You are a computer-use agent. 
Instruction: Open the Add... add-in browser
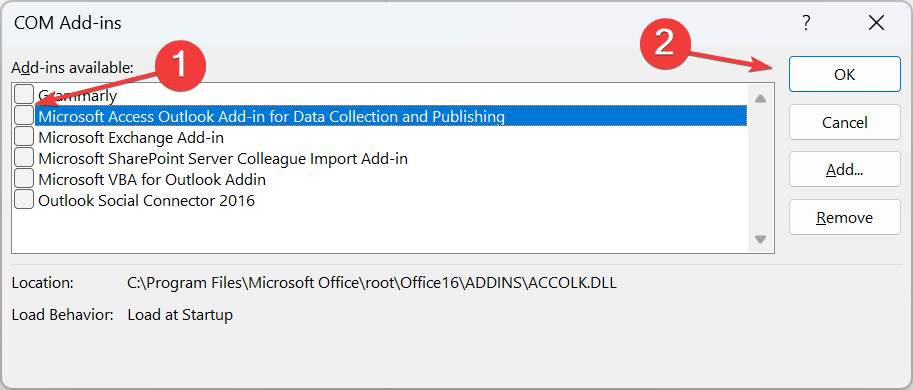[x=844, y=169]
